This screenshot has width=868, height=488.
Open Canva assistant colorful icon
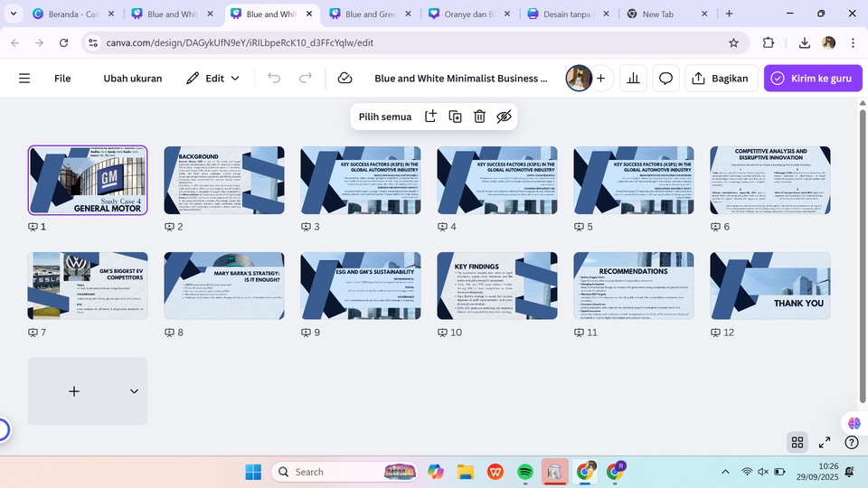(854, 423)
